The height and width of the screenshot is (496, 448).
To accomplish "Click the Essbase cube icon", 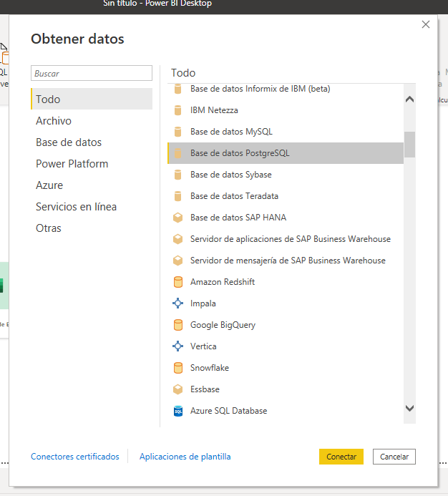I will click(x=177, y=389).
